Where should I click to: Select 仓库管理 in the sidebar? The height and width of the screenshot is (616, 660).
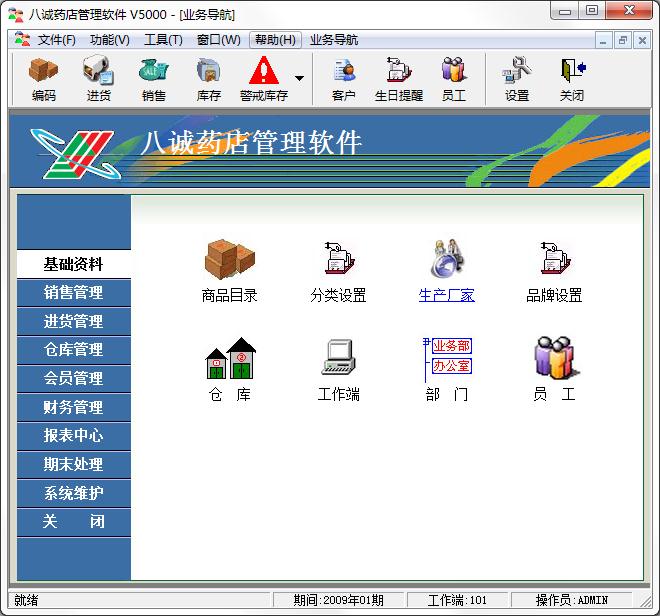tap(74, 349)
